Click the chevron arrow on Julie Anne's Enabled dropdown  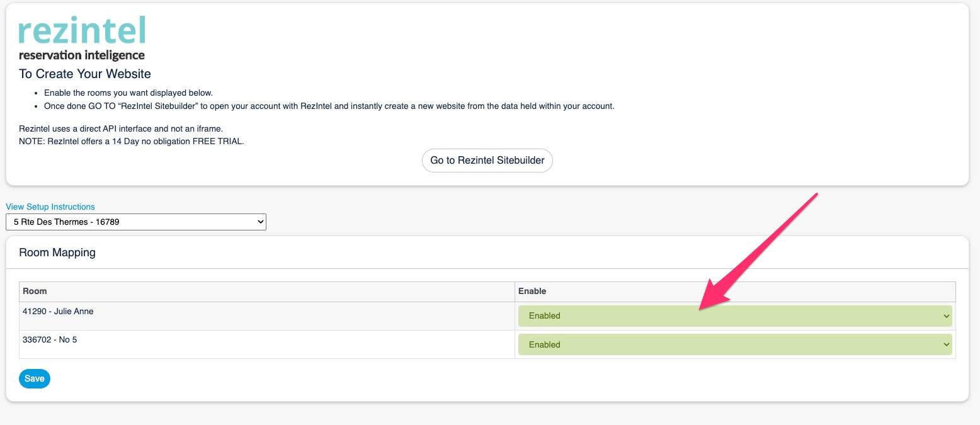click(x=946, y=316)
